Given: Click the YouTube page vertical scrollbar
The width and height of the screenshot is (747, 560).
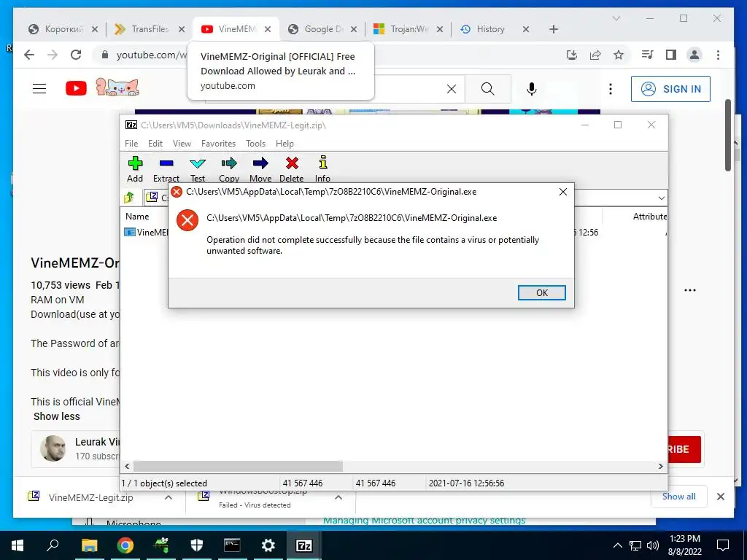Looking at the screenshot, I should tap(728, 135).
